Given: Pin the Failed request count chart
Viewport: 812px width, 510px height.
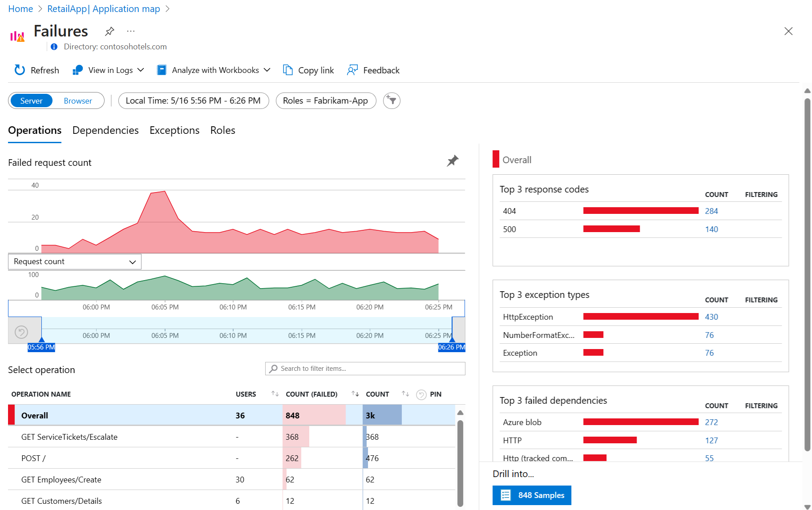Looking at the screenshot, I should (x=452, y=161).
